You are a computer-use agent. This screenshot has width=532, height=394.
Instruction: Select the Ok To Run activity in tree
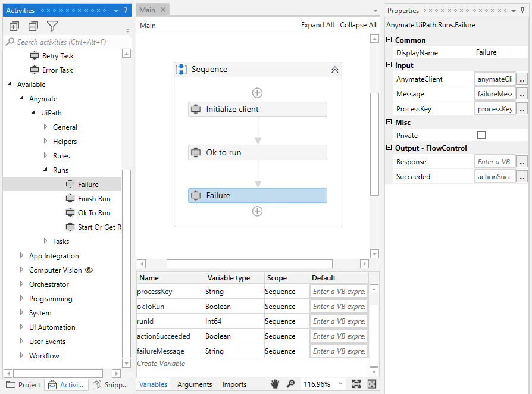click(88, 213)
